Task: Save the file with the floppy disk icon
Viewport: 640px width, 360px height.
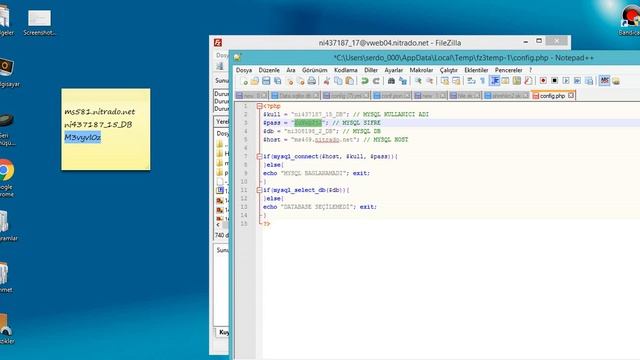Action: click(266, 81)
